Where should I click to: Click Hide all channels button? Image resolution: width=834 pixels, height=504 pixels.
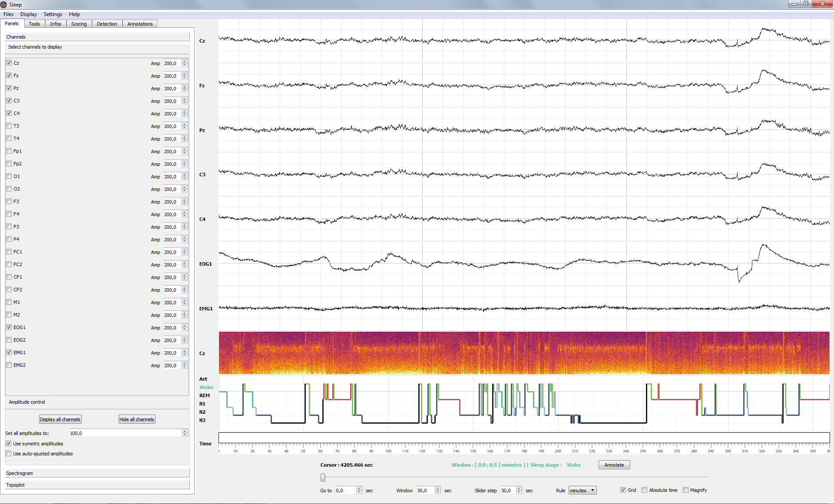click(137, 419)
